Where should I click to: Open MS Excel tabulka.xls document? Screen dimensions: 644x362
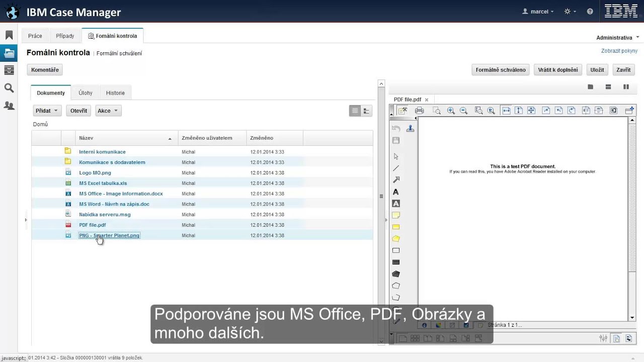click(103, 183)
